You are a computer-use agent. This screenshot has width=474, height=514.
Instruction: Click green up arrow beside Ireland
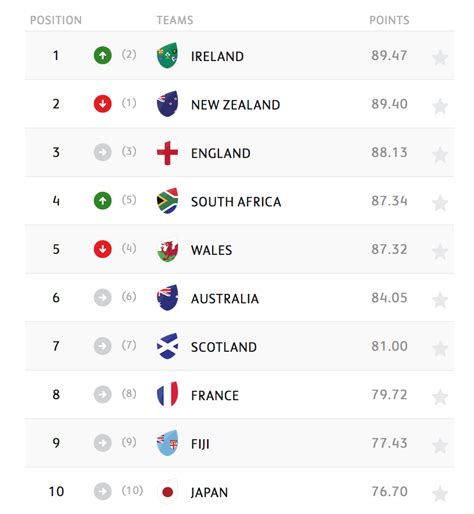coord(103,55)
